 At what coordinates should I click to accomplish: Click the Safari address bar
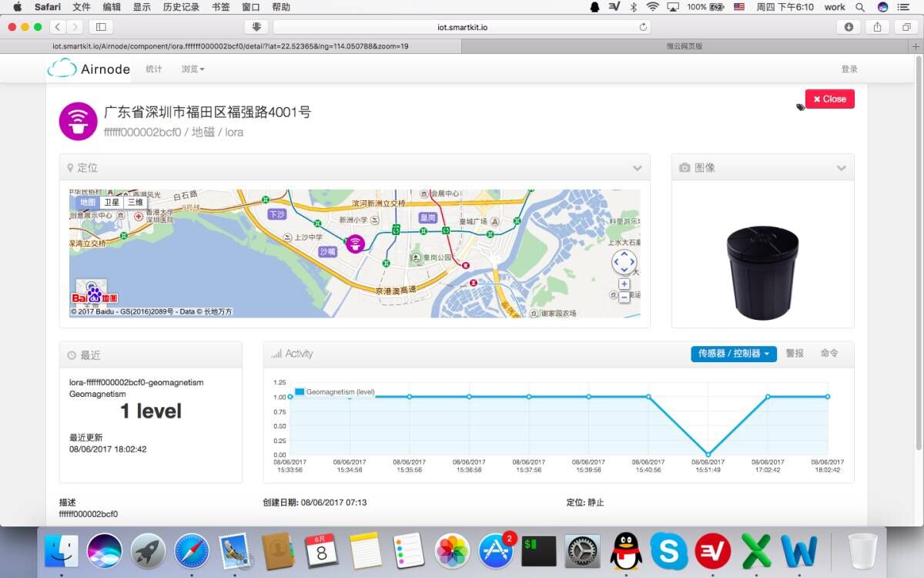tap(462, 27)
